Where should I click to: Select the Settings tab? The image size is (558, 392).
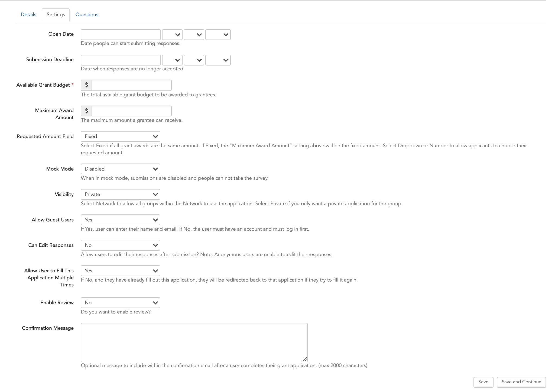tap(56, 15)
